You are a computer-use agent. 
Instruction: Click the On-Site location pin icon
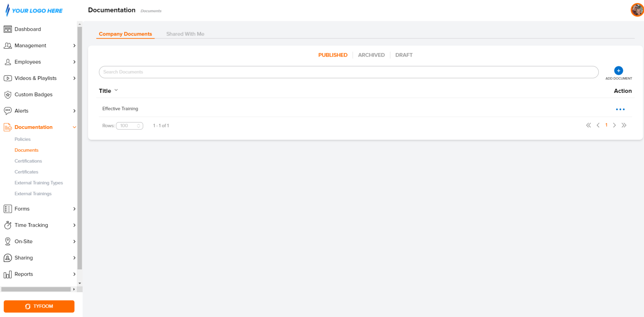[8, 241]
